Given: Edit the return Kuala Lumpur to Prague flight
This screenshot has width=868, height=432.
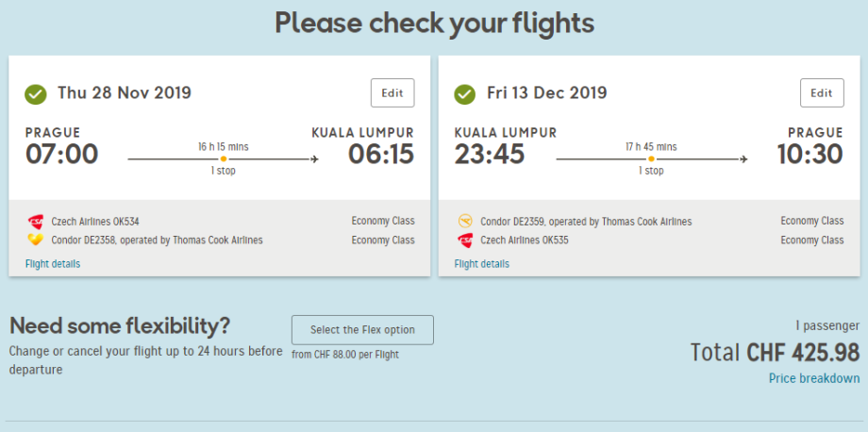Looking at the screenshot, I should tap(822, 93).
